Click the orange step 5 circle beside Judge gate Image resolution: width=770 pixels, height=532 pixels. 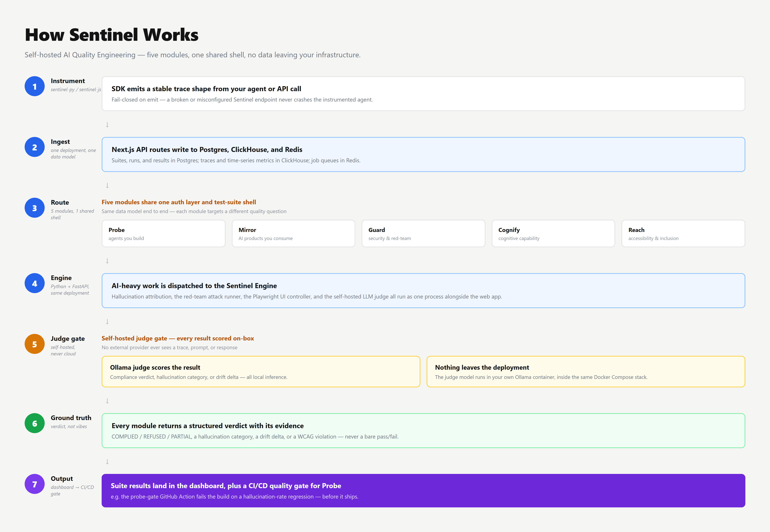[34, 344]
